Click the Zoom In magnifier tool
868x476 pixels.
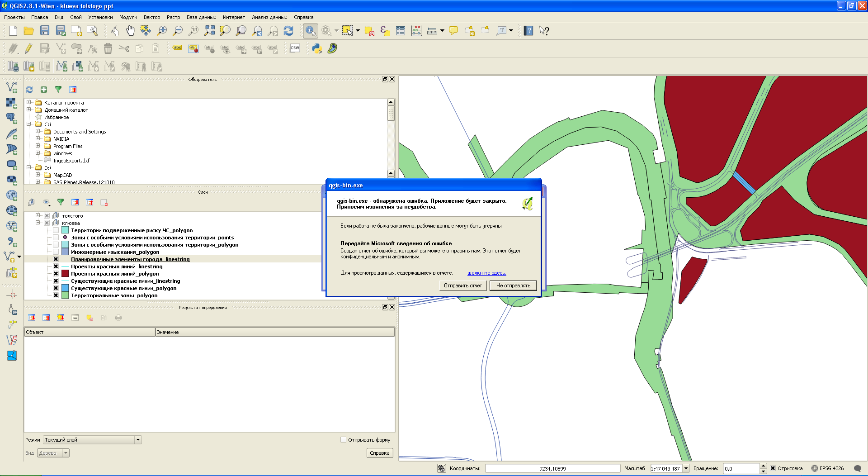click(x=161, y=31)
